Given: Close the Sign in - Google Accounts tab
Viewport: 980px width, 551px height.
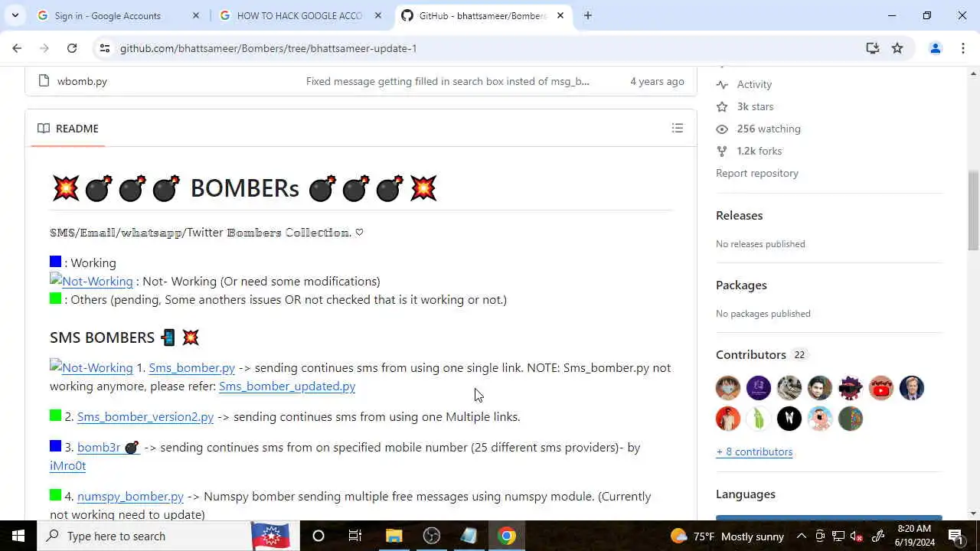Looking at the screenshot, I should click(x=196, y=15).
